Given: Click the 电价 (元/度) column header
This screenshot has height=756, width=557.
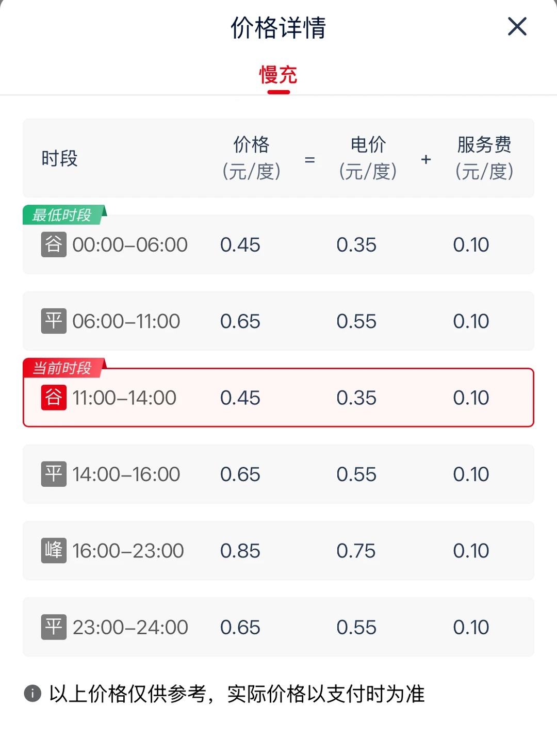Looking at the screenshot, I should pos(368,158).
